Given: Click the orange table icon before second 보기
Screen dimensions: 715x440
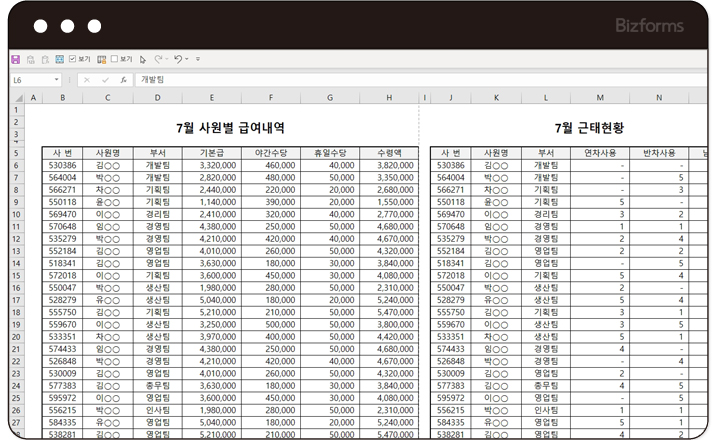Looking at the screenshot, I should point(101,59).
